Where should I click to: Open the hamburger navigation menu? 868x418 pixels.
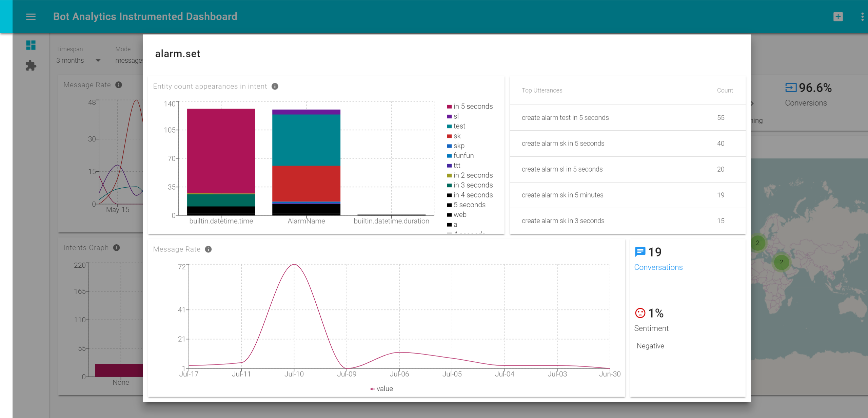pyautogui.click(x=31, y=17)
